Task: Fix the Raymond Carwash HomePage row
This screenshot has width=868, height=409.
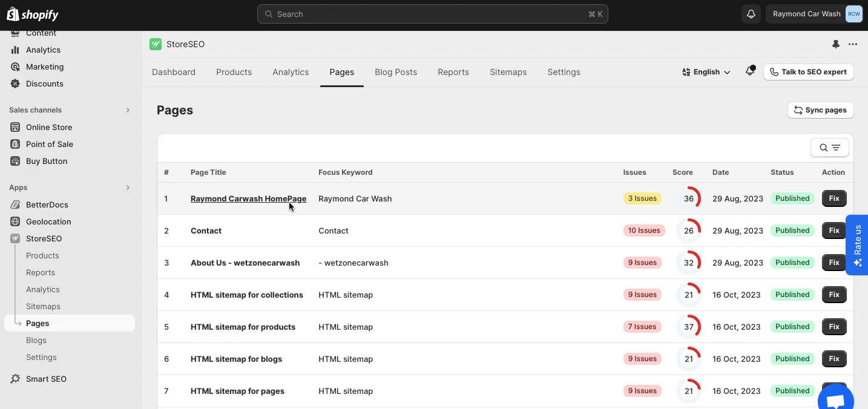Action: (x=834, y=198)
